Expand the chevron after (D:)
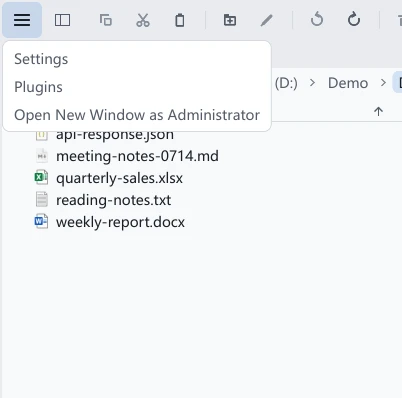Viewport: 402px width, 398px height. coord(312,83)
